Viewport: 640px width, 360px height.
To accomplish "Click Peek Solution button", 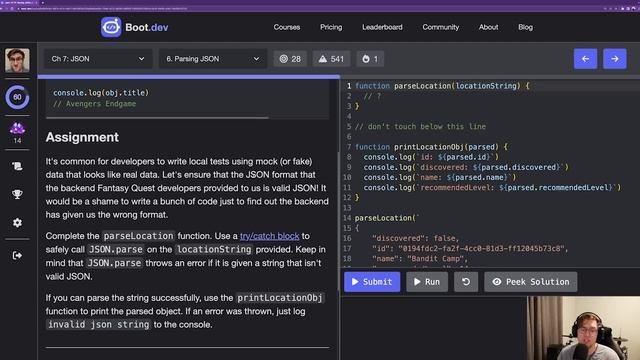I will click(x=531, y=282).
